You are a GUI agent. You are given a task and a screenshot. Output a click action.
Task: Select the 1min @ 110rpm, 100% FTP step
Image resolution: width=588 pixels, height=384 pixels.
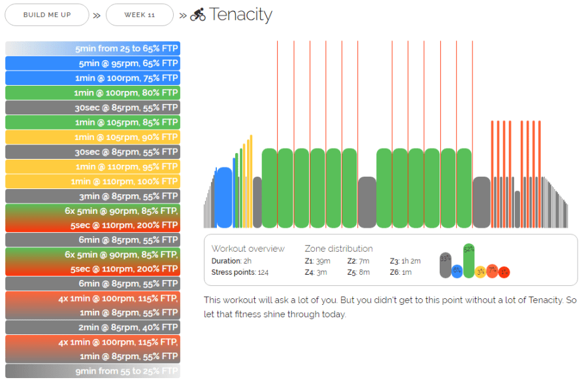click(93, 181)
